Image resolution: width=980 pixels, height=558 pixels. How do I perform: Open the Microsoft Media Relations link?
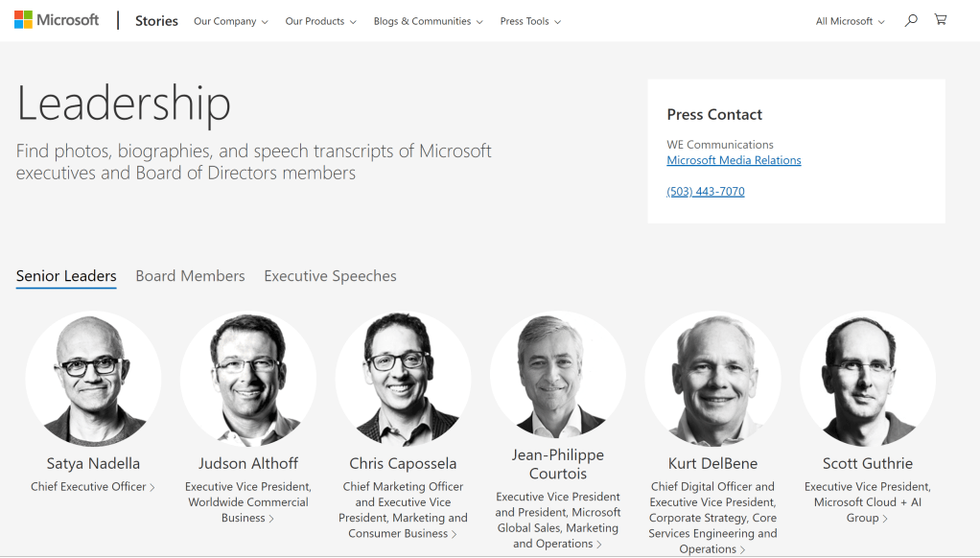click(x=734, y=160)
